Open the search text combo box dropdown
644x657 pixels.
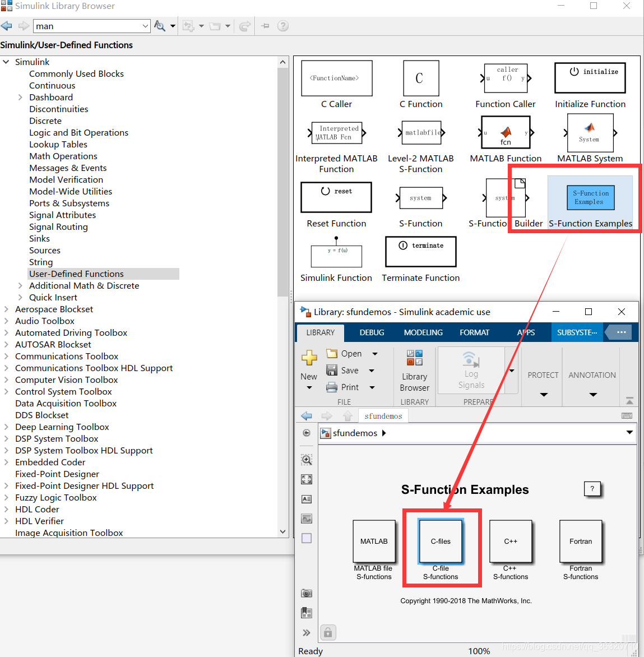tap(145, 26)
